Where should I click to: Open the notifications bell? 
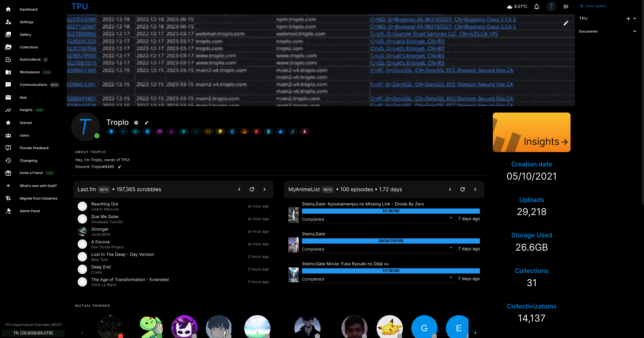pyautogui.click(x=536, y=7)
